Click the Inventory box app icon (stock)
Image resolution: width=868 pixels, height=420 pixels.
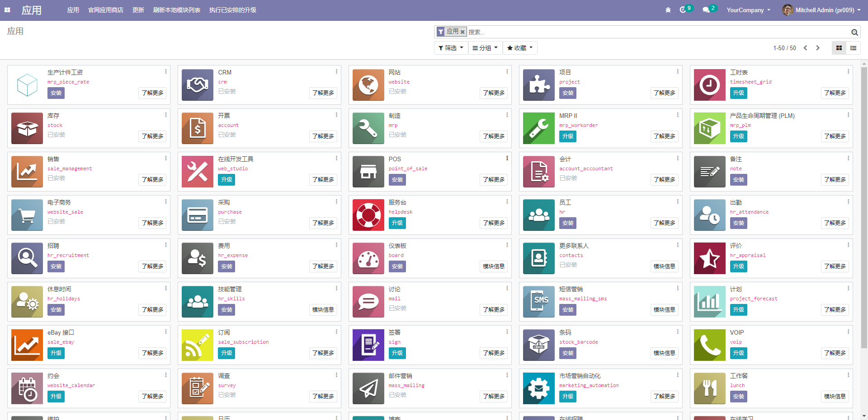(27, 128)
